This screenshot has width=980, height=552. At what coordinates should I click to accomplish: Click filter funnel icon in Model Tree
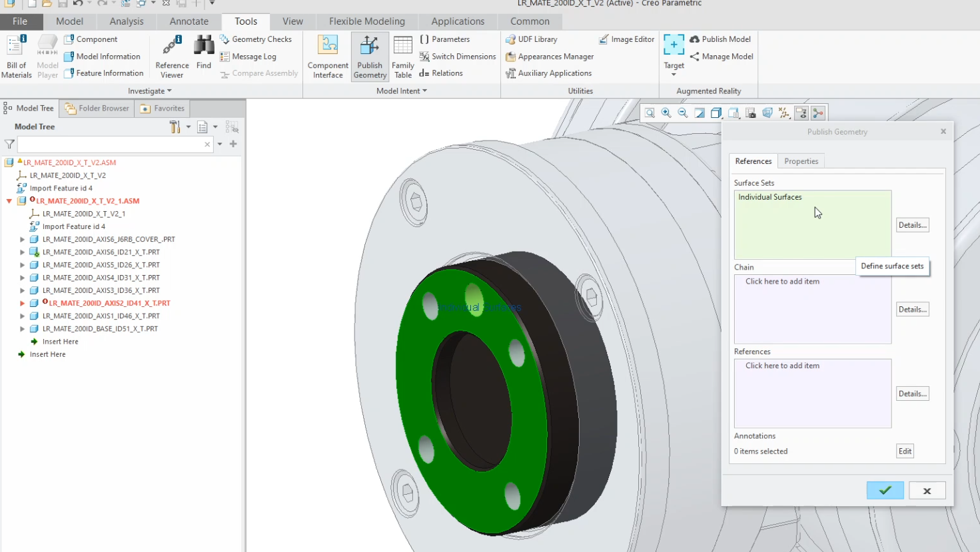(9, 144)
